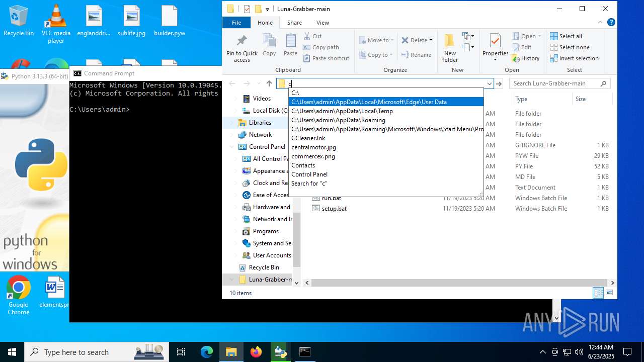Click Copy path option
This screenshot has height=362, width=644.
pyautogui.click(x=321, y=47)
